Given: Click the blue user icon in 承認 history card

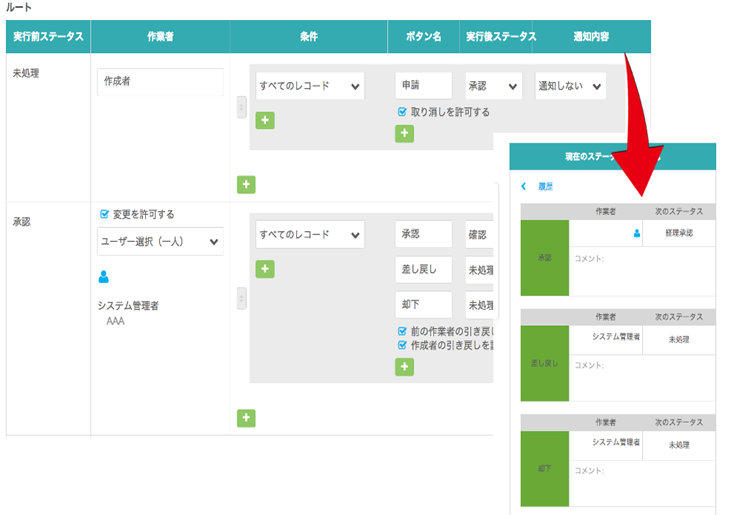Looking at the screenshot, I should (636, 233).
